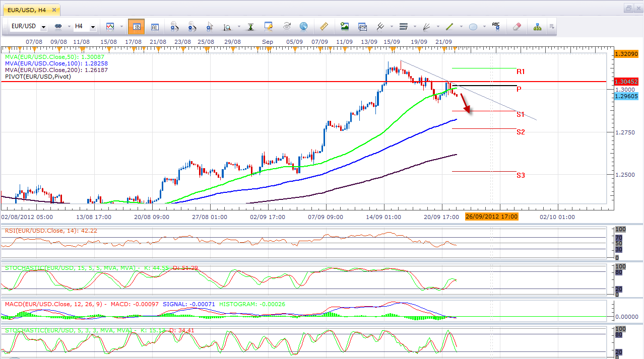Click the MVA 100 indicator label
The width and height of the screenshot is (644, 359).
(56, 64)
